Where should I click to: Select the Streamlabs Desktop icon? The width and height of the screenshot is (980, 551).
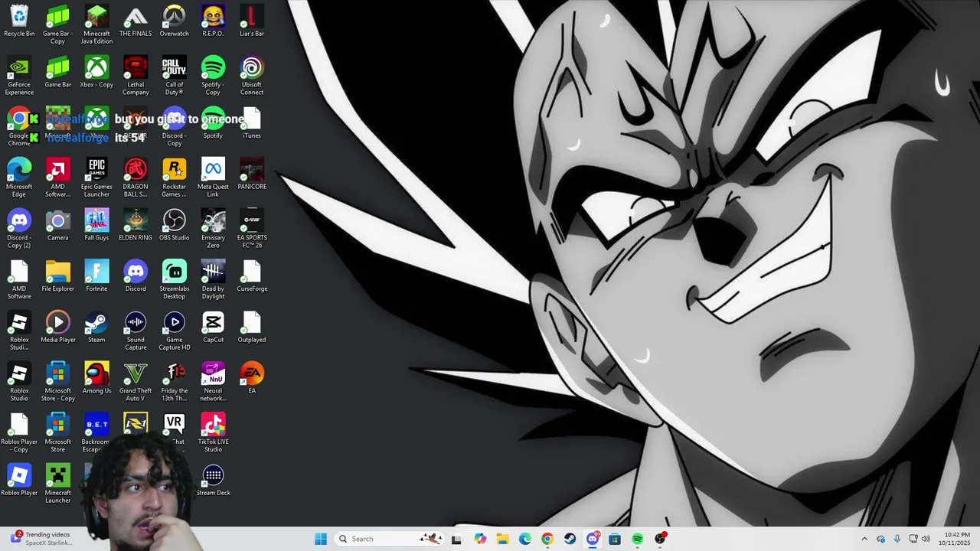click(x=174, y=280)
